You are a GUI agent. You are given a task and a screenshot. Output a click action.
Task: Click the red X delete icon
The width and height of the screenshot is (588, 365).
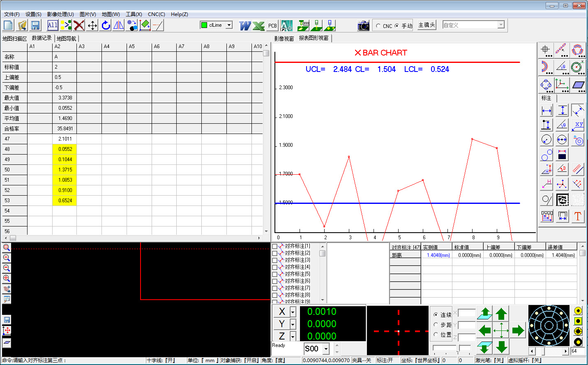pos(79,25)
